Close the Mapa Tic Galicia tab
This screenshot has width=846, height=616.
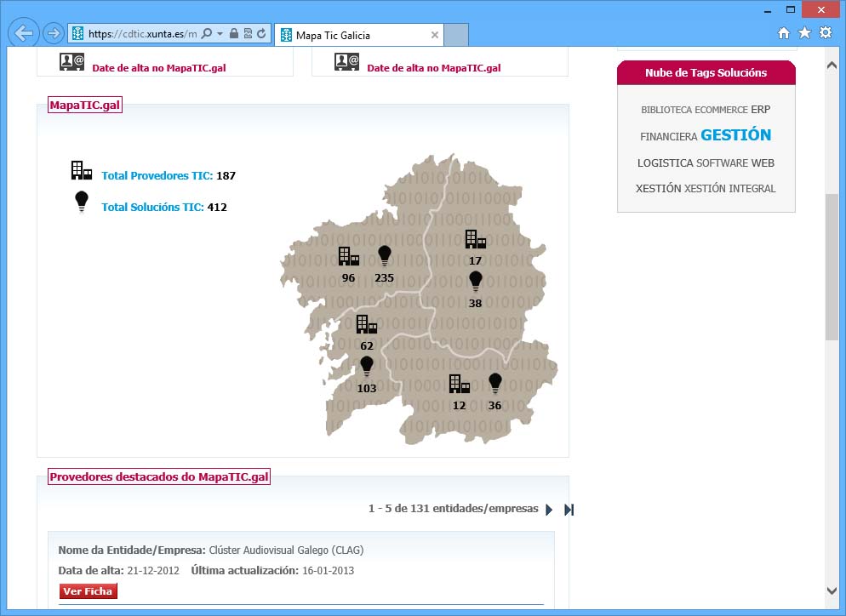coord(434,35)
